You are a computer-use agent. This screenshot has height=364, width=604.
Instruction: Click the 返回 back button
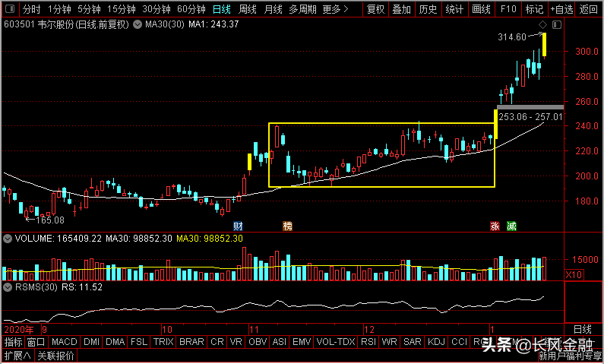(x=589, y=9)
